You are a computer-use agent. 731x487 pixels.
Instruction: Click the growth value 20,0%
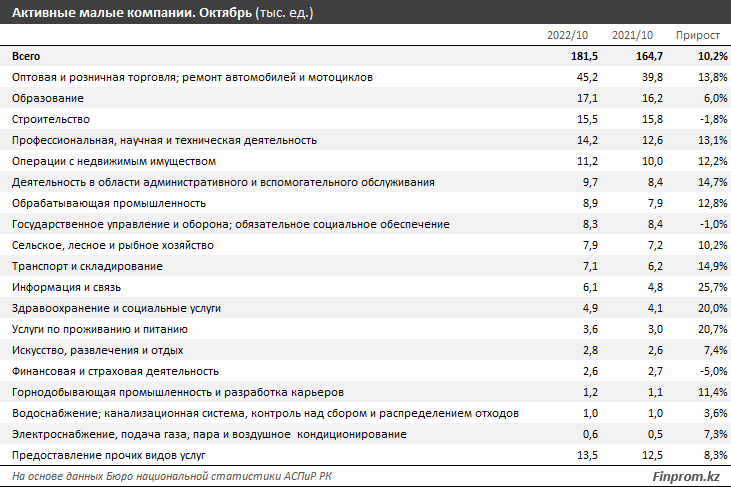click(712, 308)
